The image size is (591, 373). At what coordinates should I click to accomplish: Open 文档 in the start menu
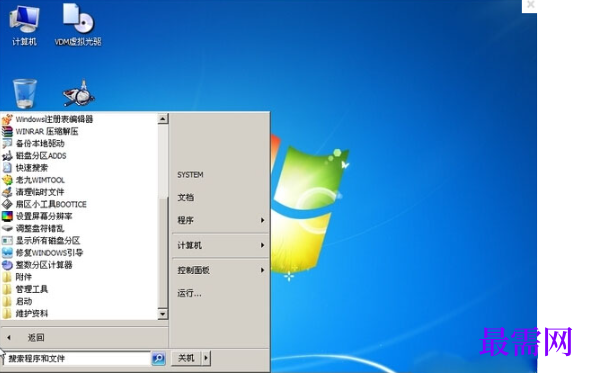[185, 197]
